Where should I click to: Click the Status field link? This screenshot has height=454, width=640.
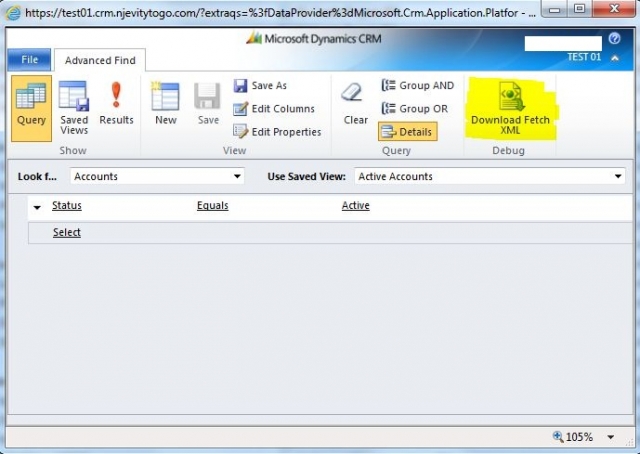pos(67,205)
